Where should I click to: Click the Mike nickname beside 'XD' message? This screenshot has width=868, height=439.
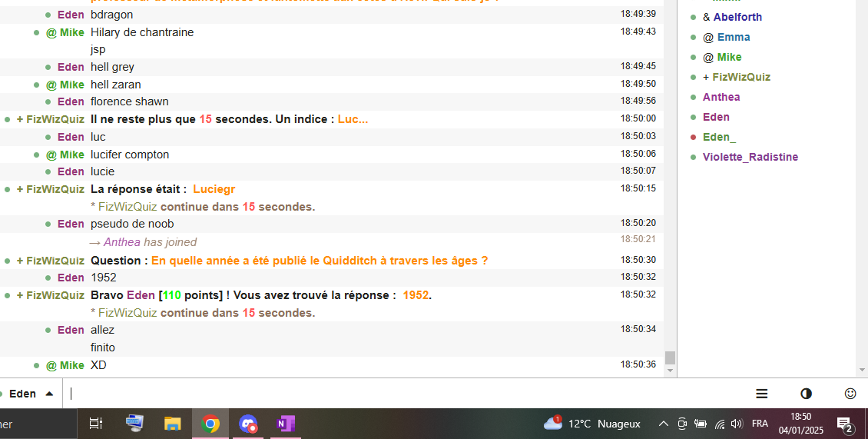72,365
